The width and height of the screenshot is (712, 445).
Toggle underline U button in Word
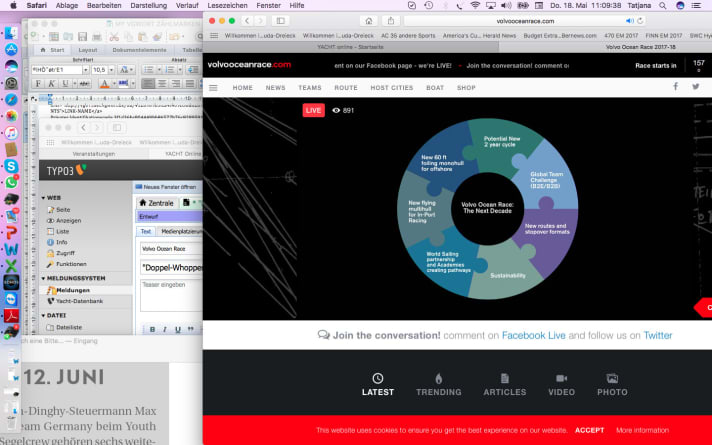65,84
